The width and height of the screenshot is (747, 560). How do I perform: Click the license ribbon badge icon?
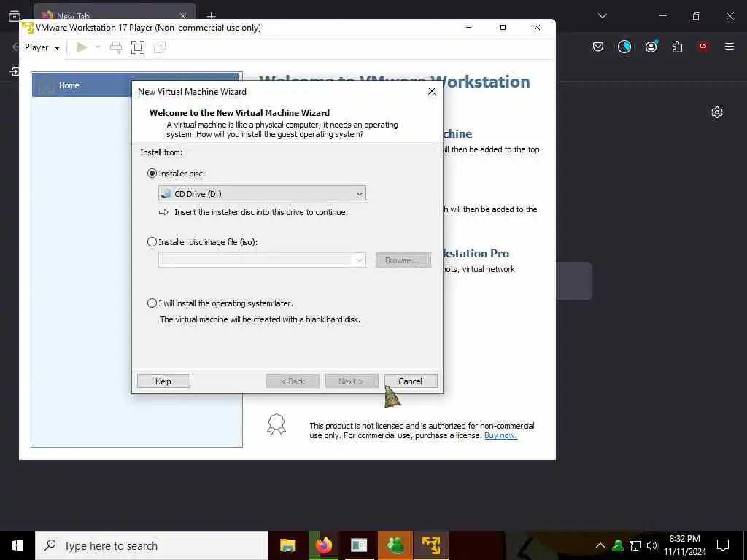(x=276, y=424)
